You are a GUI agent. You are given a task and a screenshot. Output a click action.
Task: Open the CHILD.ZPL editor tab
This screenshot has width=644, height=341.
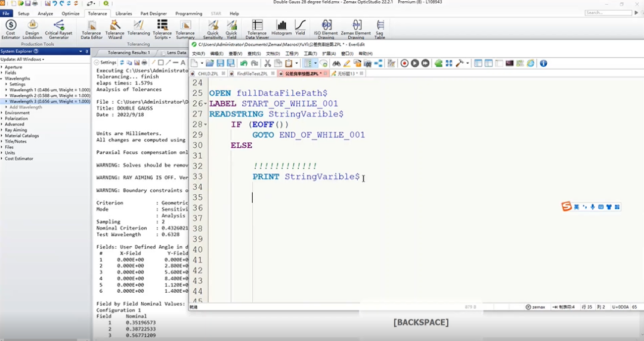pos(208,73)
